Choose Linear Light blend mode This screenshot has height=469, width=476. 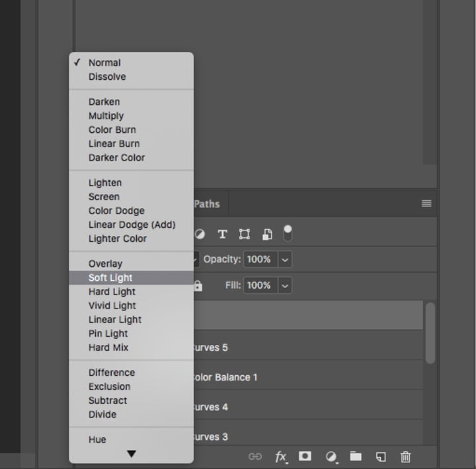[x=131, y=320]
